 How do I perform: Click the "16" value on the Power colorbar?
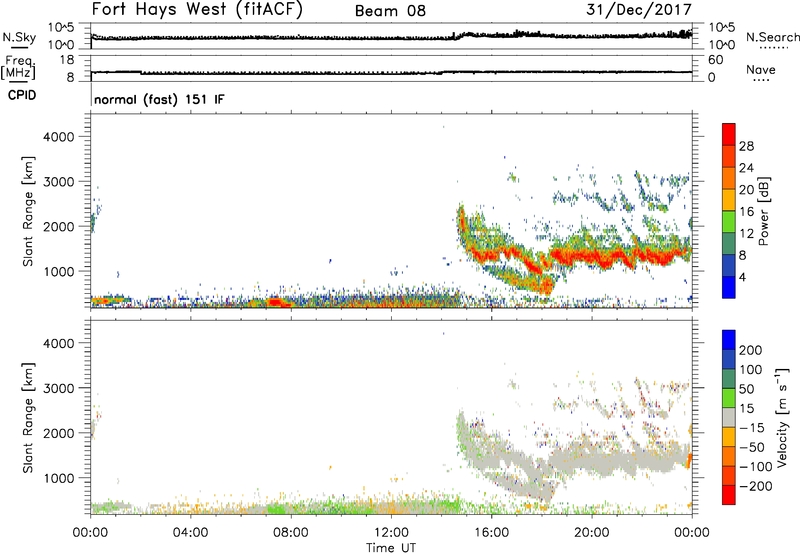[746, 212]
